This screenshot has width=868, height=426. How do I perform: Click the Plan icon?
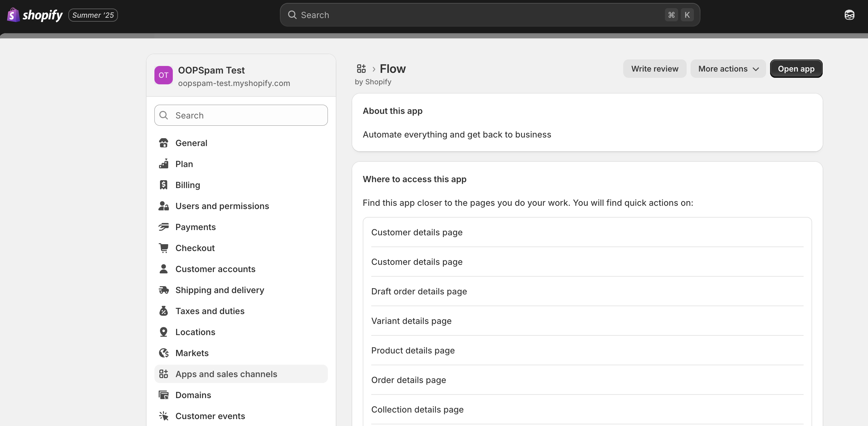click(x=163, y=164)
